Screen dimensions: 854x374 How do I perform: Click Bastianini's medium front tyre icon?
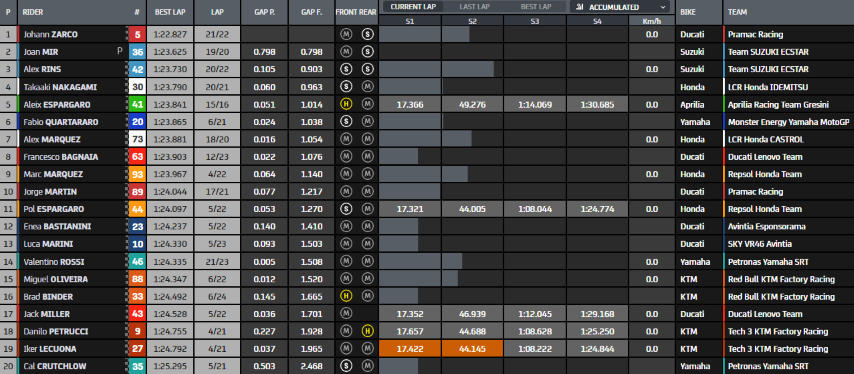tap(345, 226)
